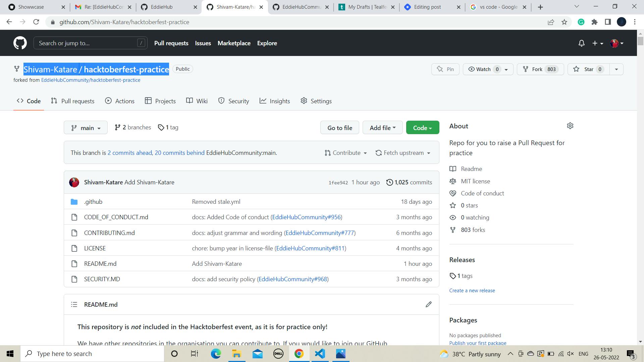Toggle the browser side panel icon

[x=608, y=22]
